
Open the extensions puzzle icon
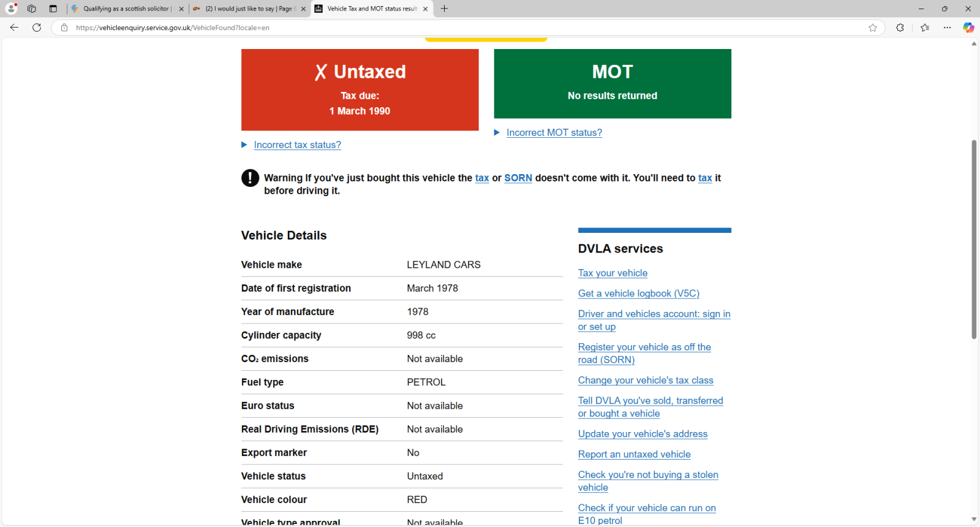point(900,28)
